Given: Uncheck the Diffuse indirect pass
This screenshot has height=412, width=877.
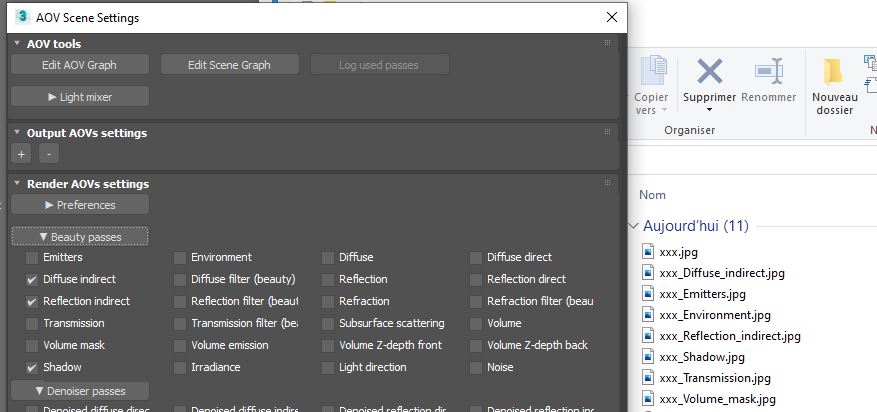Looking at the screenshot, I should [32, 280].
